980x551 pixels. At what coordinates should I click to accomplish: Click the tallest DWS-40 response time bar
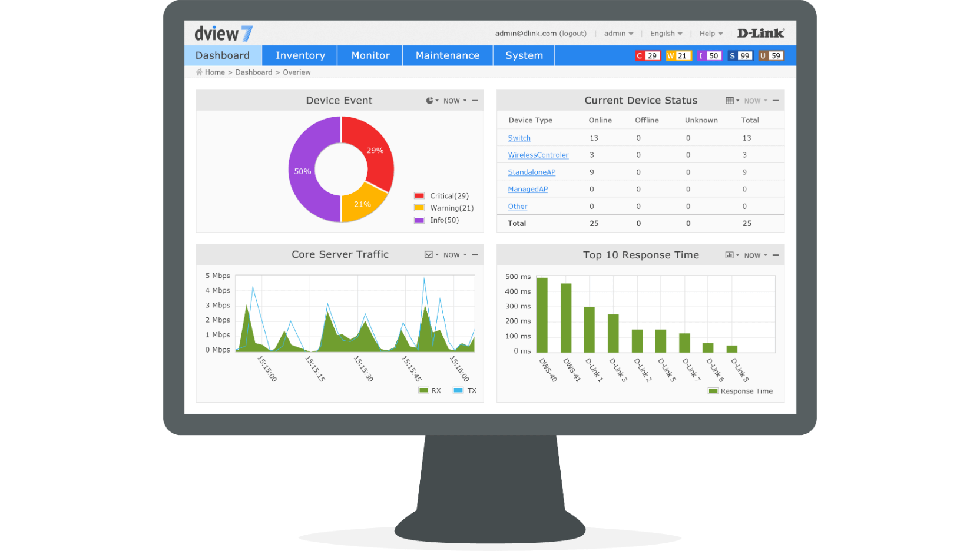(542, 315)
